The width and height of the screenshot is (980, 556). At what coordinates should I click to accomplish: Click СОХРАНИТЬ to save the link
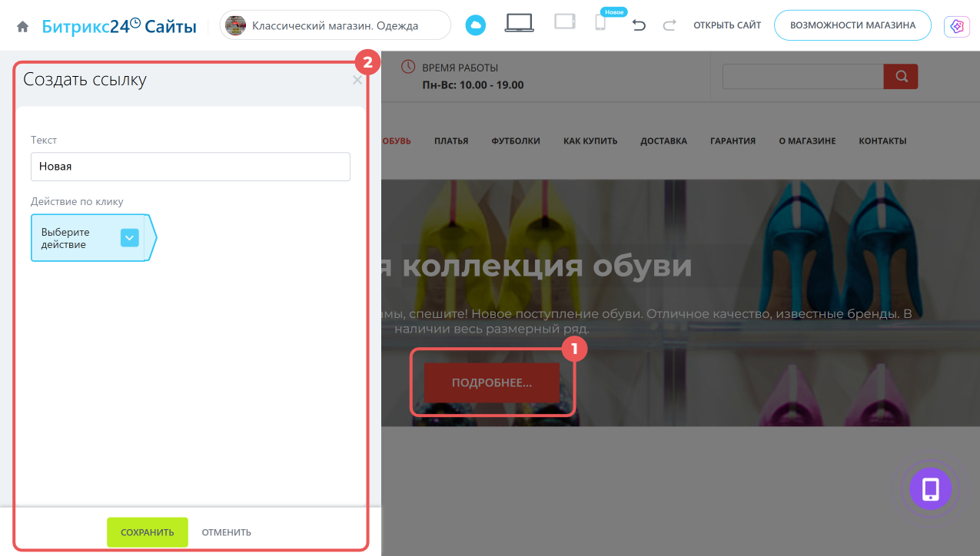[148, 532]
